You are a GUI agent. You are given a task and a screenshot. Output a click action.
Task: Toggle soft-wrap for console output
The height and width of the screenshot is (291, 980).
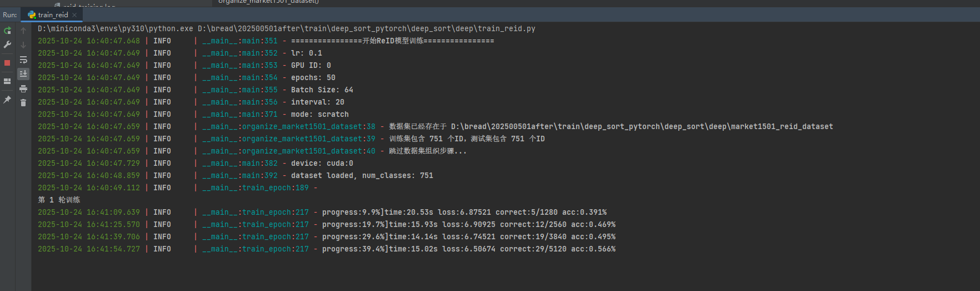click(23, 60)
